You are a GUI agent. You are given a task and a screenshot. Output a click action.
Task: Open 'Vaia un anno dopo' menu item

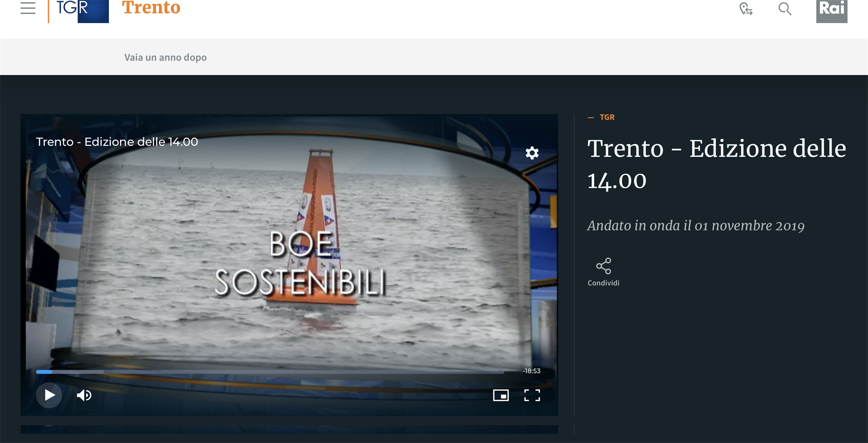point(165,57)
